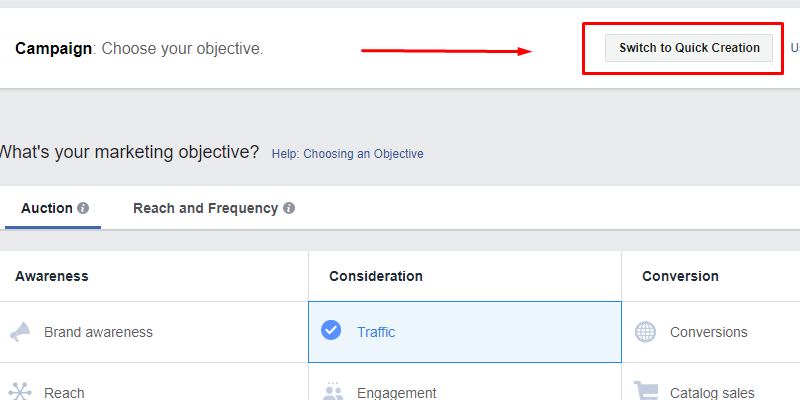This screenshot has height=400, width=800.
Task: Open the Reach and Frequency tab
Action: (x=206, y=208)
